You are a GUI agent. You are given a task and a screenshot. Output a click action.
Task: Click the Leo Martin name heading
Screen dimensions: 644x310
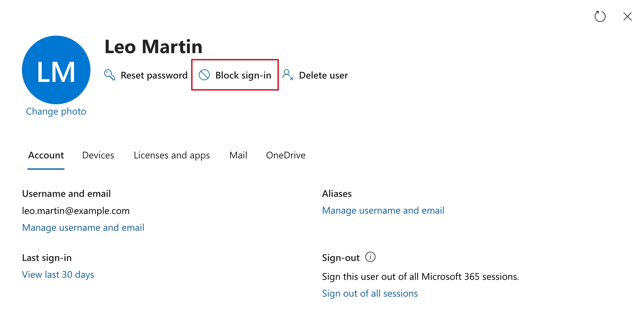coord(153,47)
